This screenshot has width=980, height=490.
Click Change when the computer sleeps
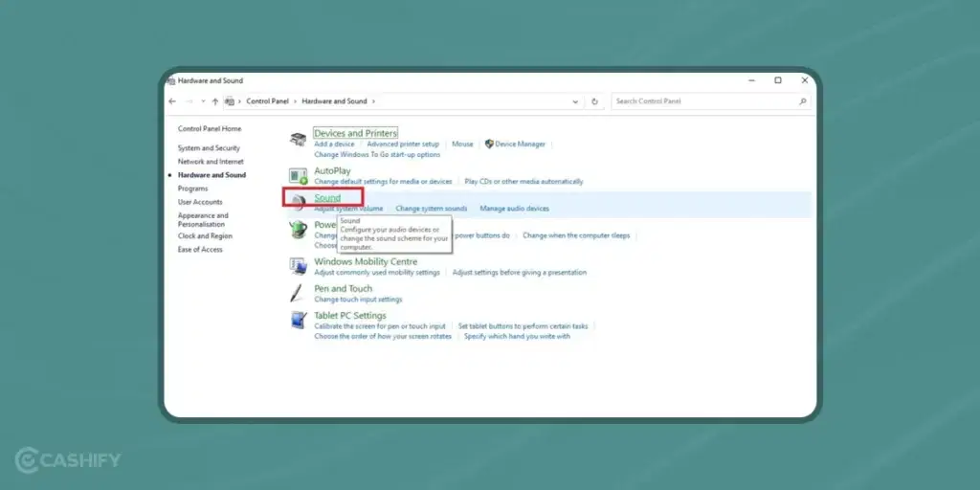coord(576,235)
